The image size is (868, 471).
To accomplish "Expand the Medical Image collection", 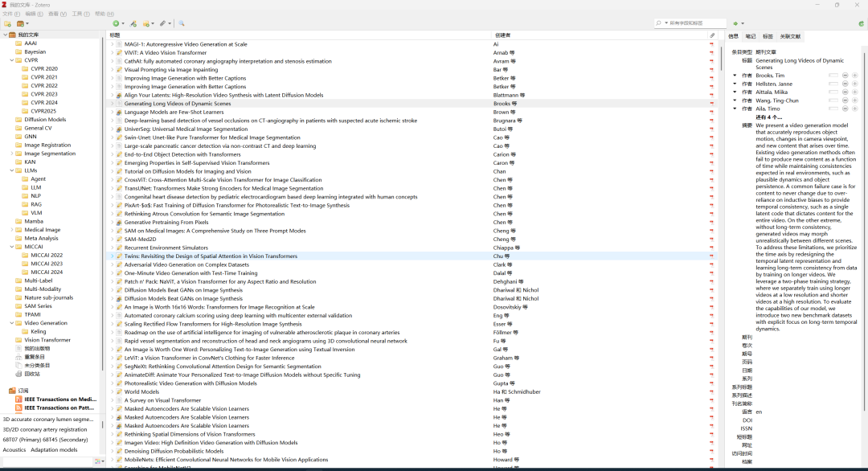I will 11,230.
